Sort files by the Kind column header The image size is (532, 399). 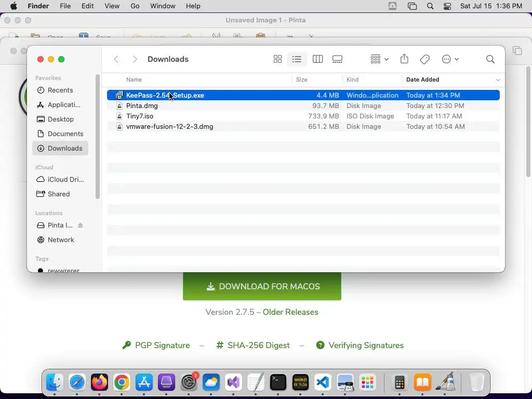[352, 79]
